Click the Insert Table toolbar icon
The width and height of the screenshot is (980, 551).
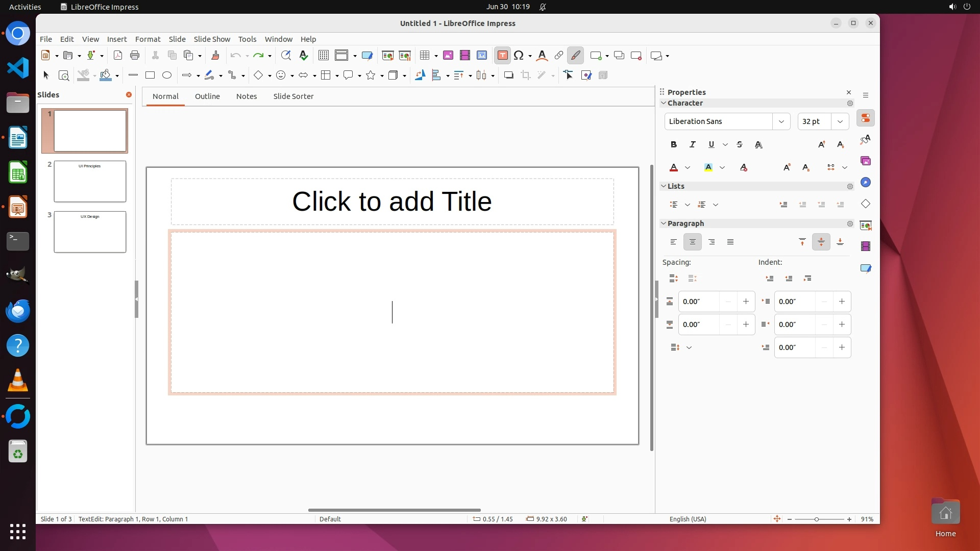424,56
